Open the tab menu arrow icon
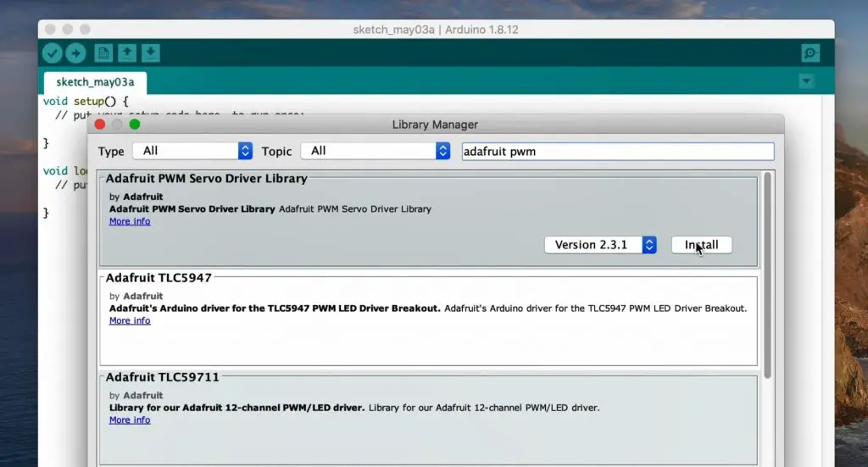The image size is (868, 467). point(806,81)
